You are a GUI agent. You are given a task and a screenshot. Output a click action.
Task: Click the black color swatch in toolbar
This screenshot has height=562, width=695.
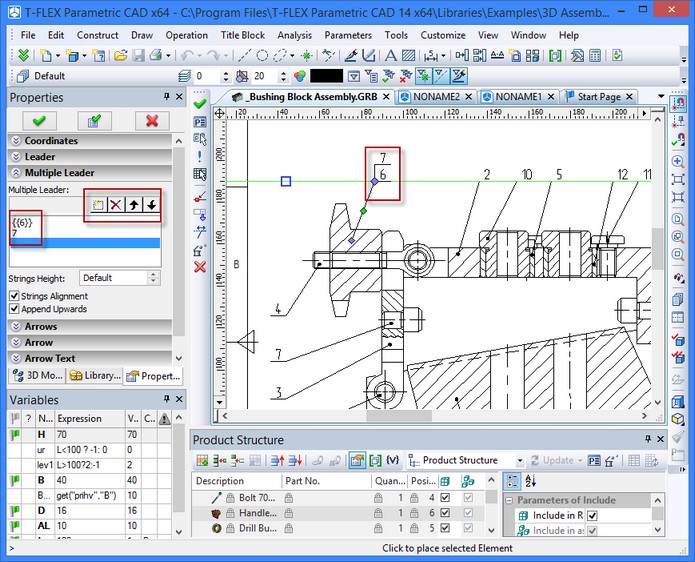click(326, 76)
